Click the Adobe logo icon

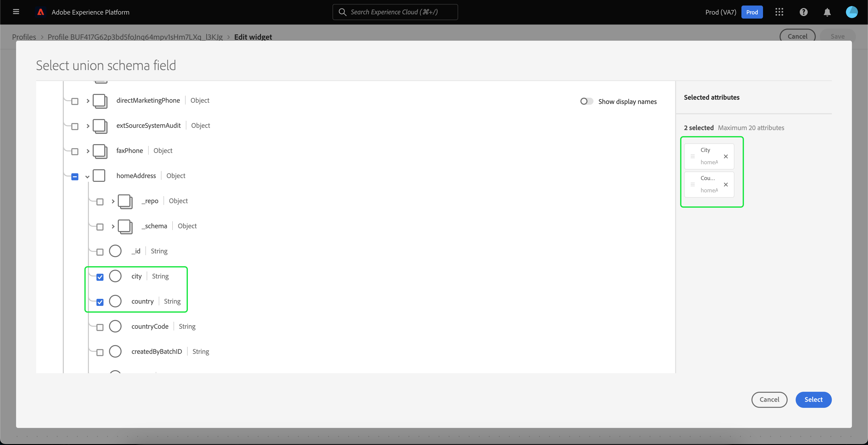(41, 12)
